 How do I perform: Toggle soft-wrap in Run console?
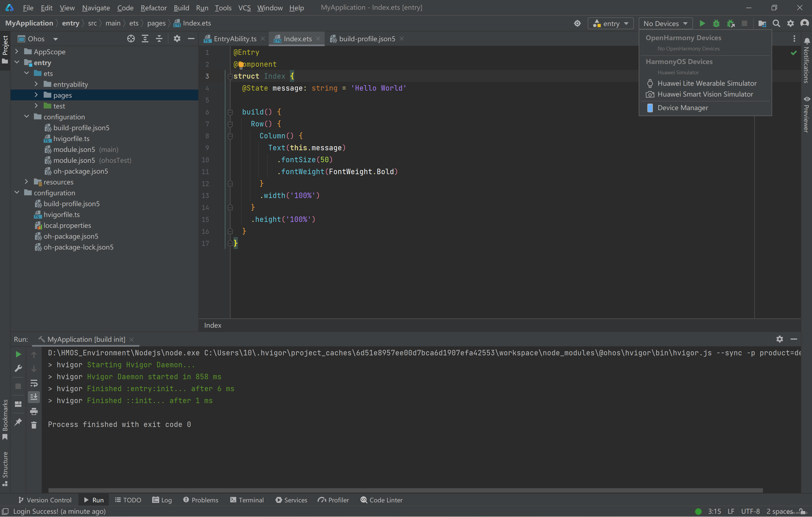pos(34,383)
